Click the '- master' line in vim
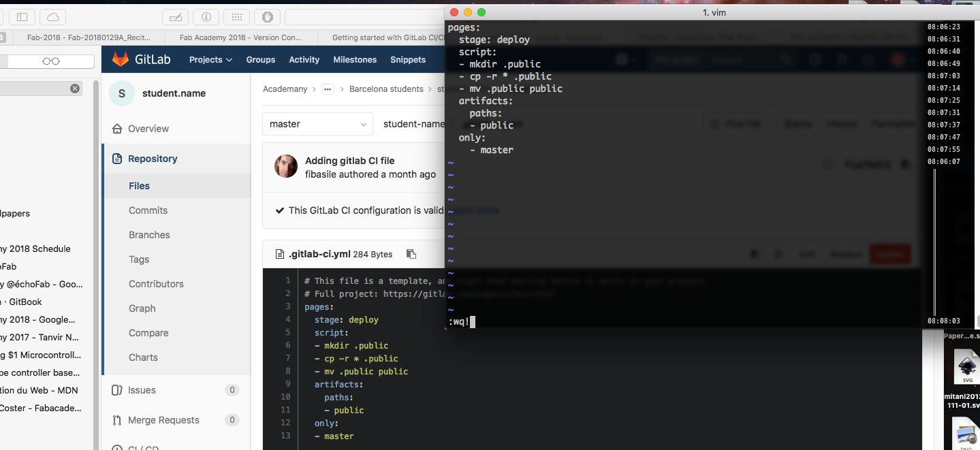Screen dimensions: 980x450 (491, 150)
